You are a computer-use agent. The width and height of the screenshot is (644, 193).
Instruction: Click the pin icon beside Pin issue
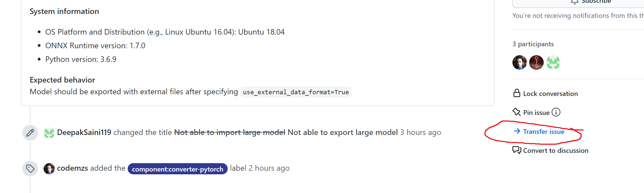[517, 112]
